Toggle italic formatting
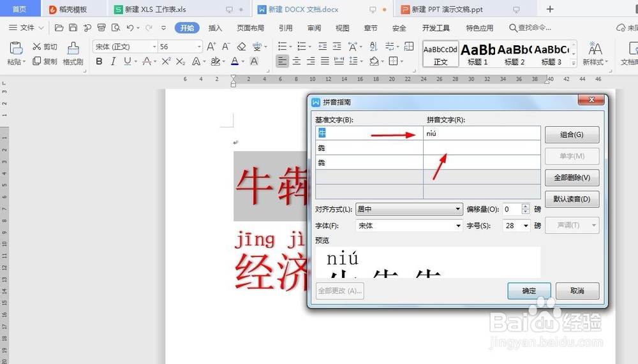Screen dimensions: 638x364 113,61
